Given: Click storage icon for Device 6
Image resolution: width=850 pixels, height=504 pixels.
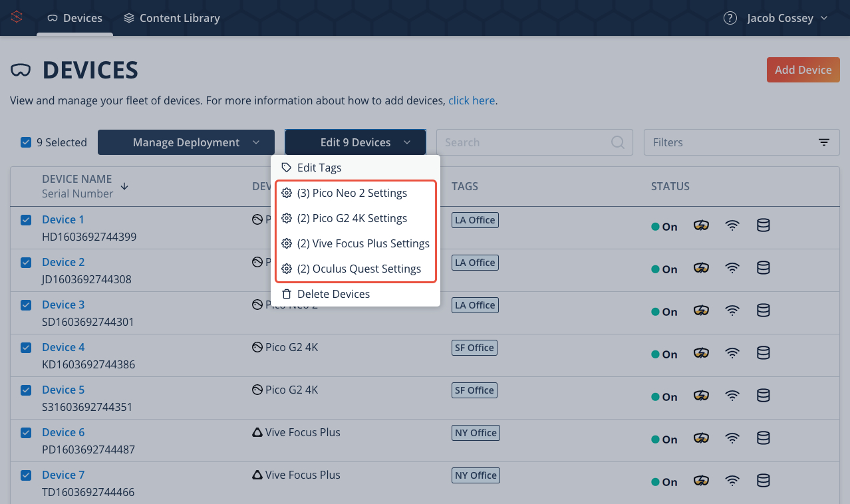Looking at the screenshot, I should pos(764,439).
